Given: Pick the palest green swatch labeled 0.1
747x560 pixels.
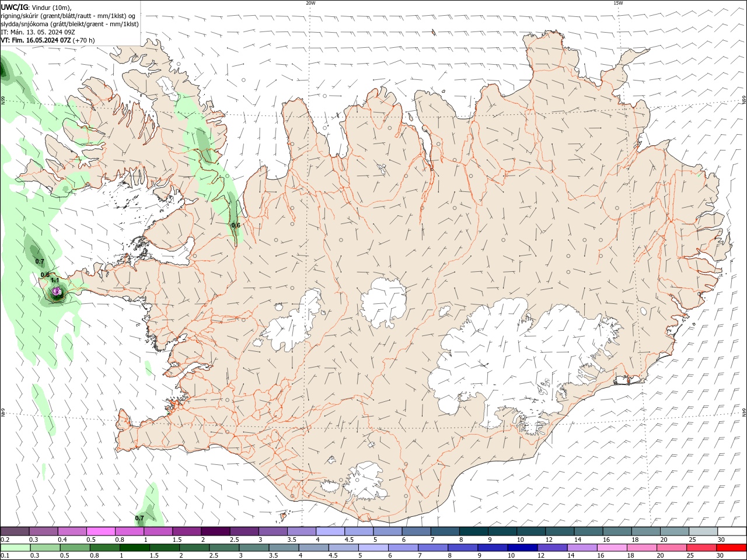Looking at the screenshot, I should pos(15,548).
